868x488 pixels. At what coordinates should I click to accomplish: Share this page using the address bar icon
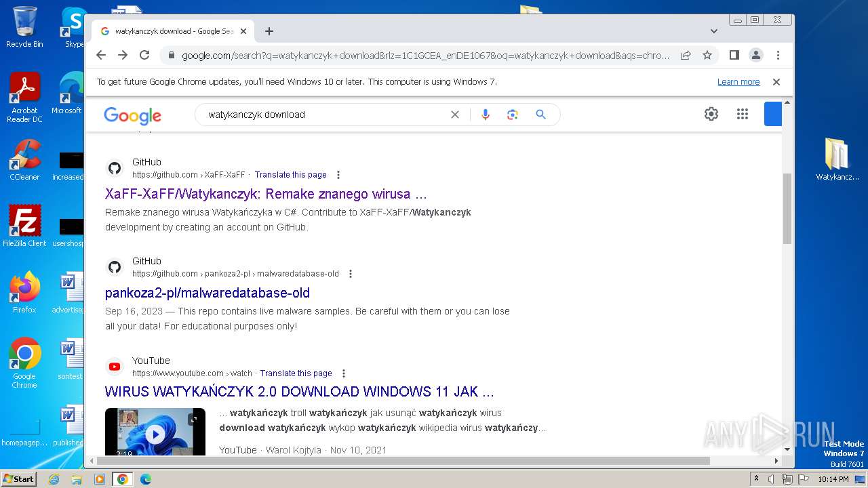tap(686, 55)
